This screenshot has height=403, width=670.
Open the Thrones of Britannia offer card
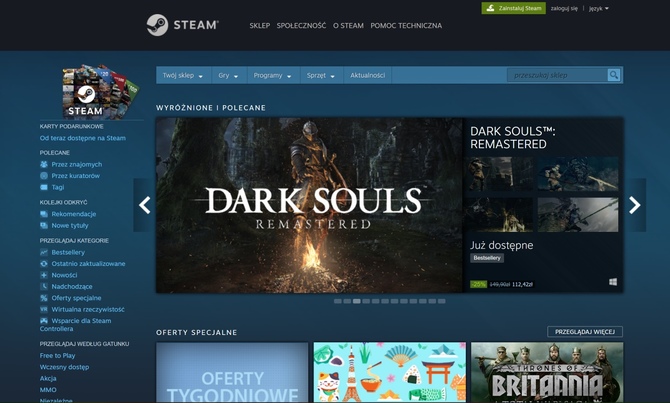[547, 372]
